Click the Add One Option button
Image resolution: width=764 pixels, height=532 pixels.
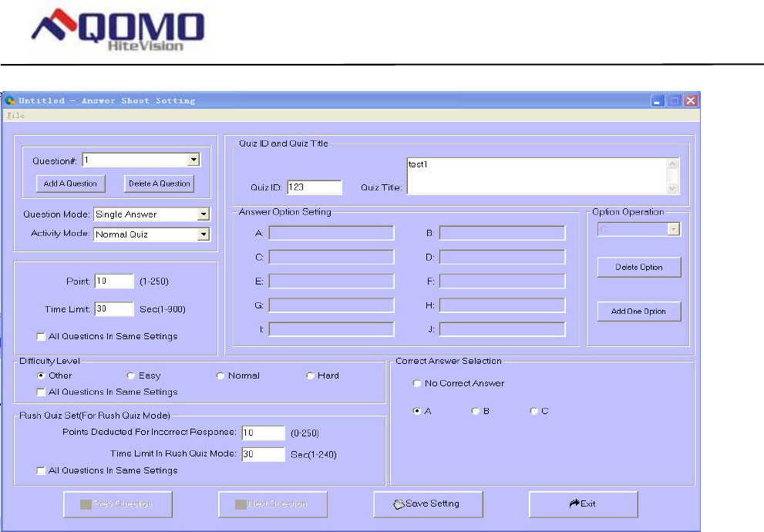click(639, 311)
